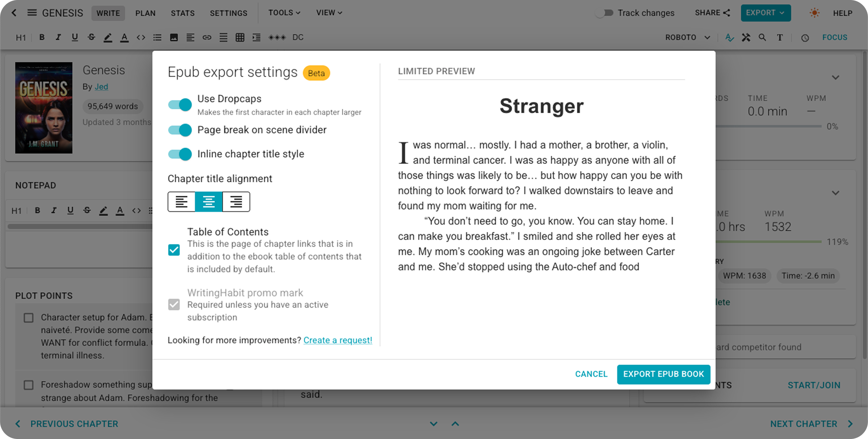
Task: Click the light mode sun icon
Action: (814, 13)
